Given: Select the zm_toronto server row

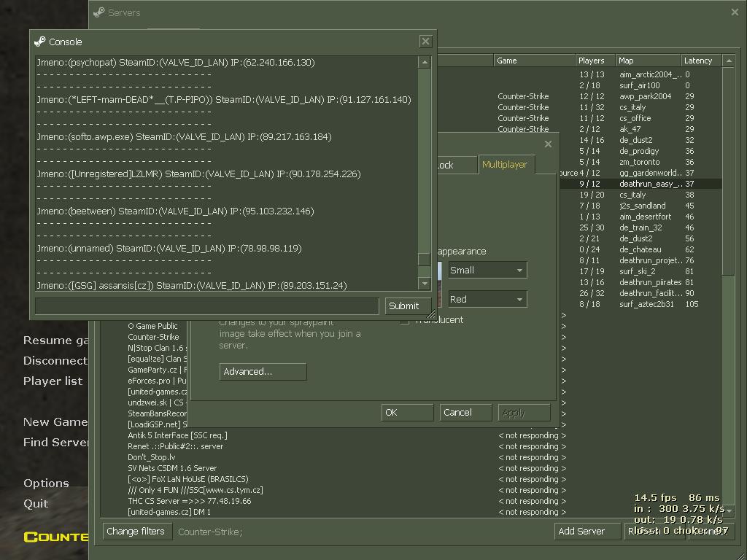Looking at the screenshot, I should [x=640, y=162].
